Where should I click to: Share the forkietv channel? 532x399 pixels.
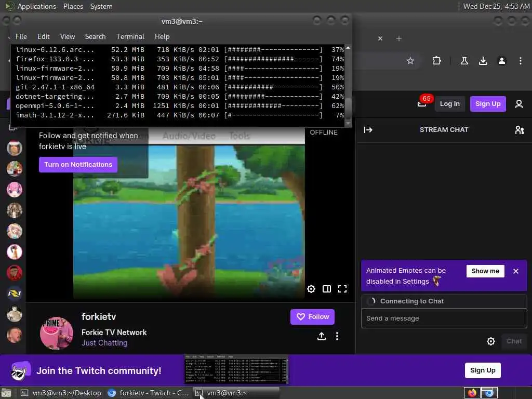322,336
